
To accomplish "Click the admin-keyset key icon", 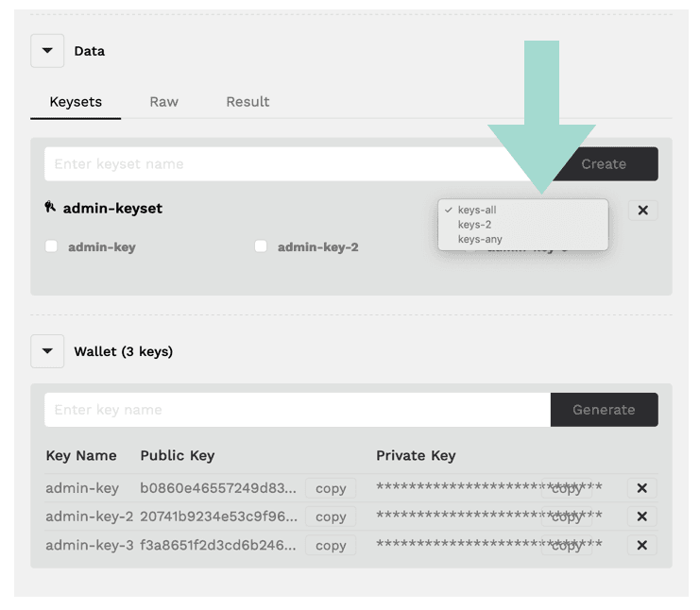I will (x=50, y=207).
